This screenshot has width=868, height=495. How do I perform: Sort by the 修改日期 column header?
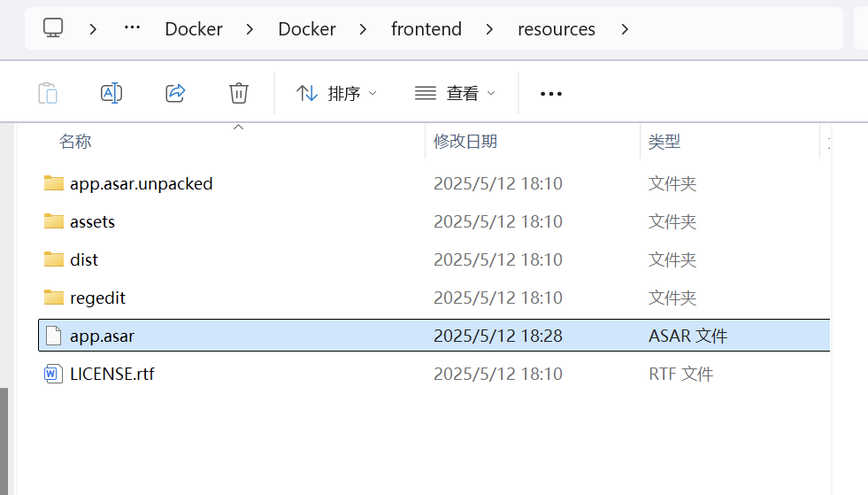[465, 142]
